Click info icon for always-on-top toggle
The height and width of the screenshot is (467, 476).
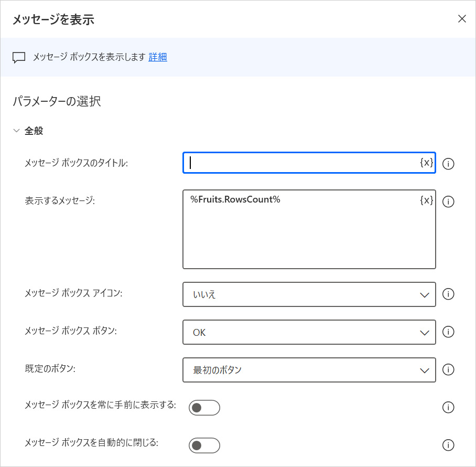(x=448, y=408)
